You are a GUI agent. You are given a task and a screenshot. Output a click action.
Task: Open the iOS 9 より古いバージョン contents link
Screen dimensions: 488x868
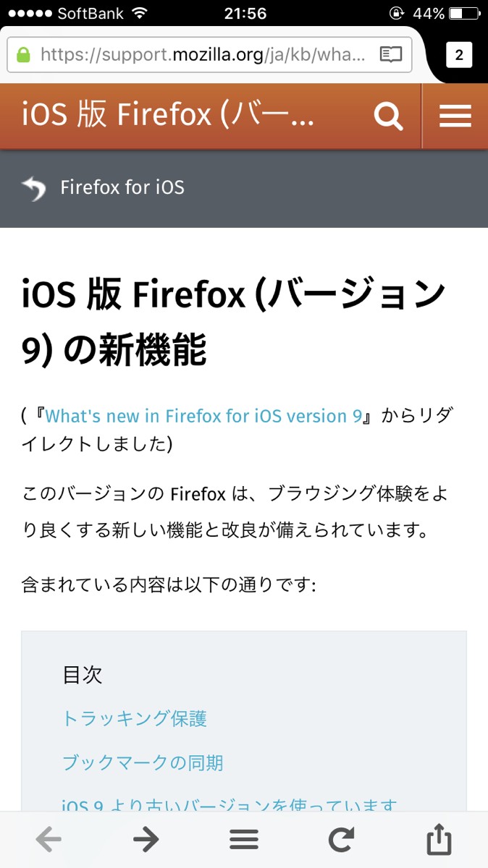(x=230, y=804)
